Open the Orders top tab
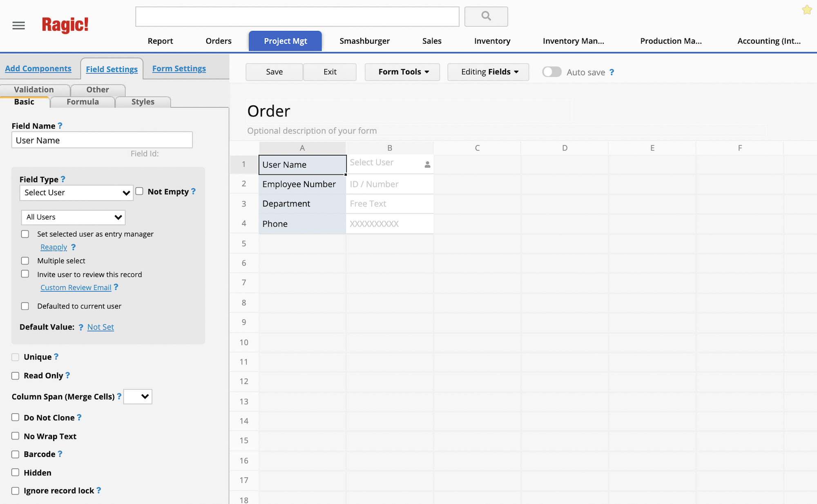817x504 pixels. coord(219,41)
